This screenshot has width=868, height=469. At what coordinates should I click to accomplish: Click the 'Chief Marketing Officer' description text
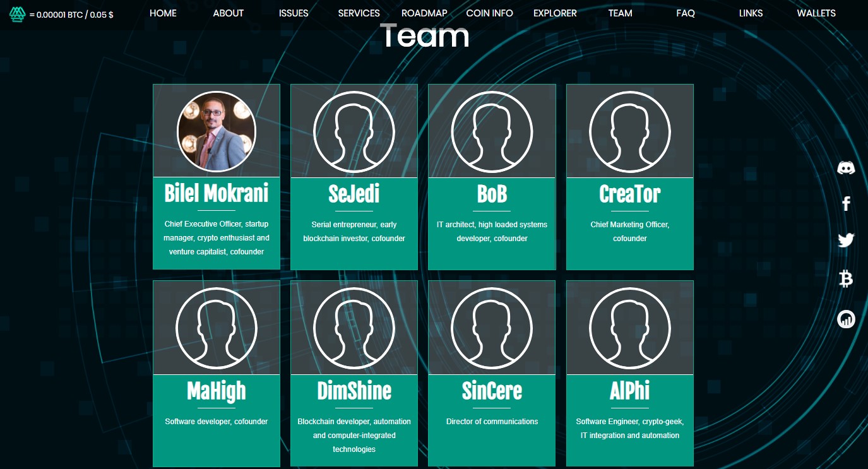pos(630,232)
